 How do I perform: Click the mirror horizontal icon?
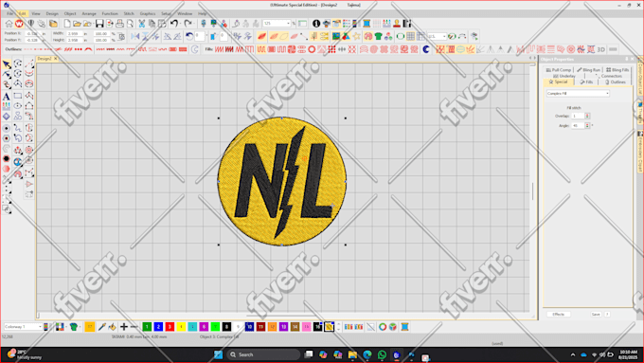point(135,37)
